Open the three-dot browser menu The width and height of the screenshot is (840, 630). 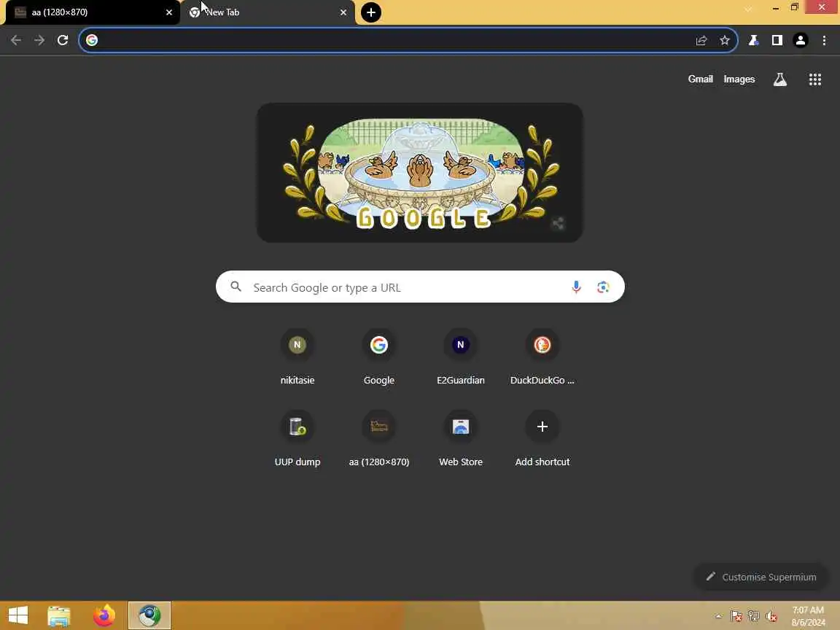pyautogui.click(x=824, y=40)
